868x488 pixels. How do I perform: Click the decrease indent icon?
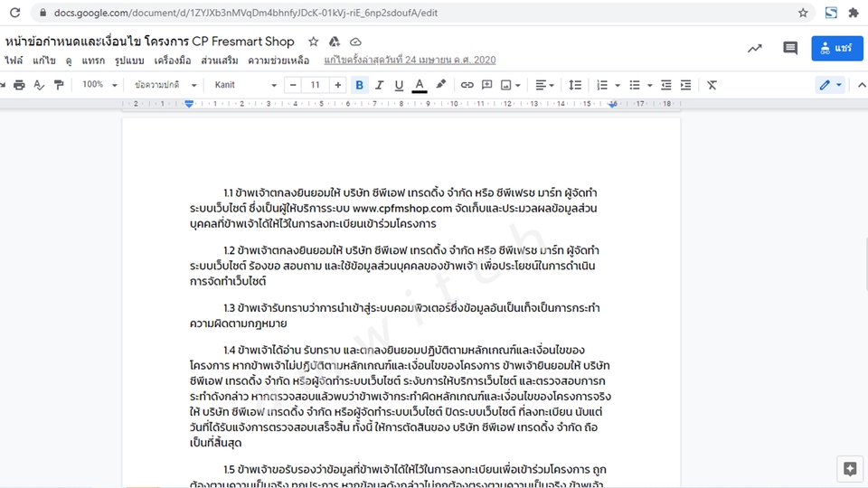pos(666,85)
